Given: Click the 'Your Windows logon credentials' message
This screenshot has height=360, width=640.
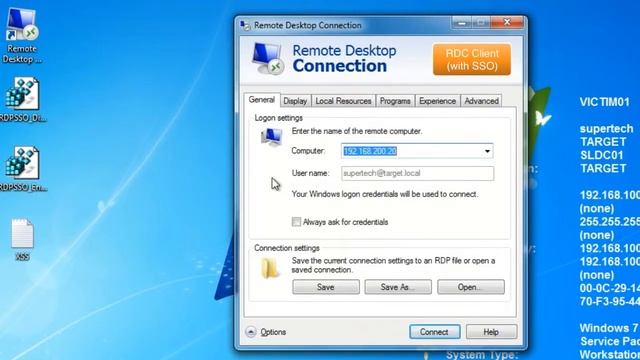Looking at the screenshot, I should coord(384,194).
